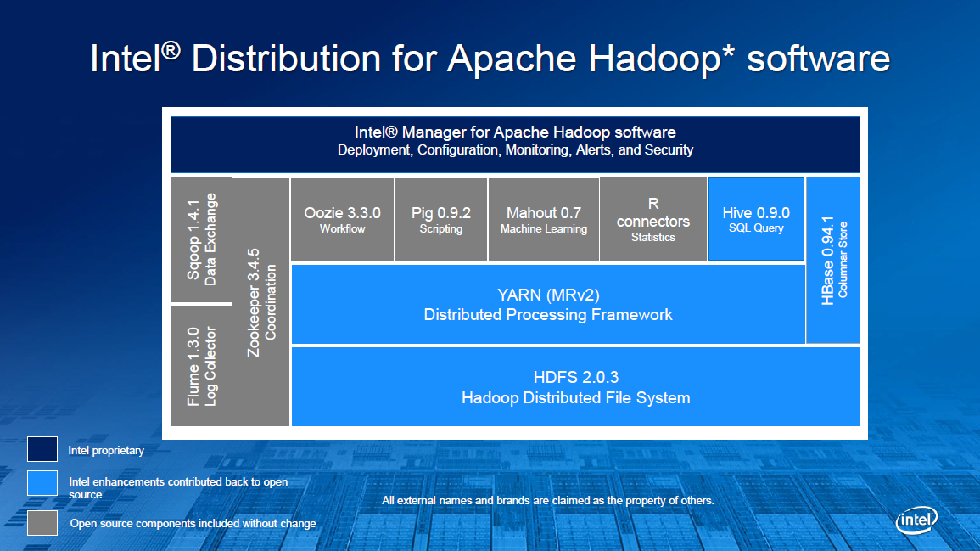Select the Sqoop 1.4.1 Data Exchange block
This screenshot has width=980, height=551.
tap(201, 239)
